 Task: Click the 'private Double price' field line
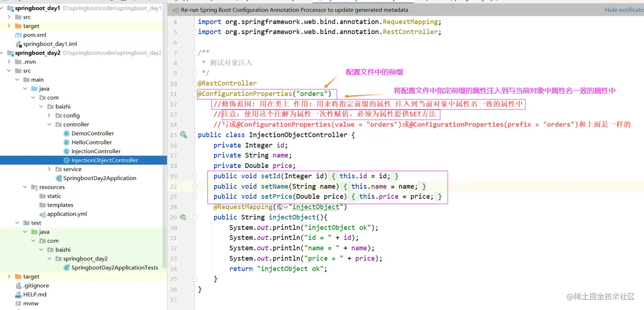(x=255, y=165)
